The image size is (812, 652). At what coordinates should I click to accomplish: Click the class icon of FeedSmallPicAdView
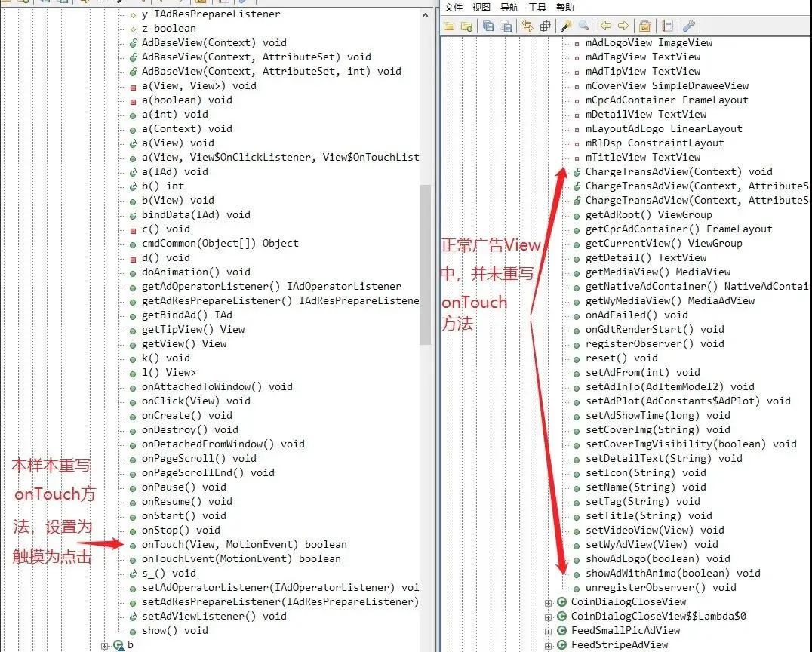562,631
